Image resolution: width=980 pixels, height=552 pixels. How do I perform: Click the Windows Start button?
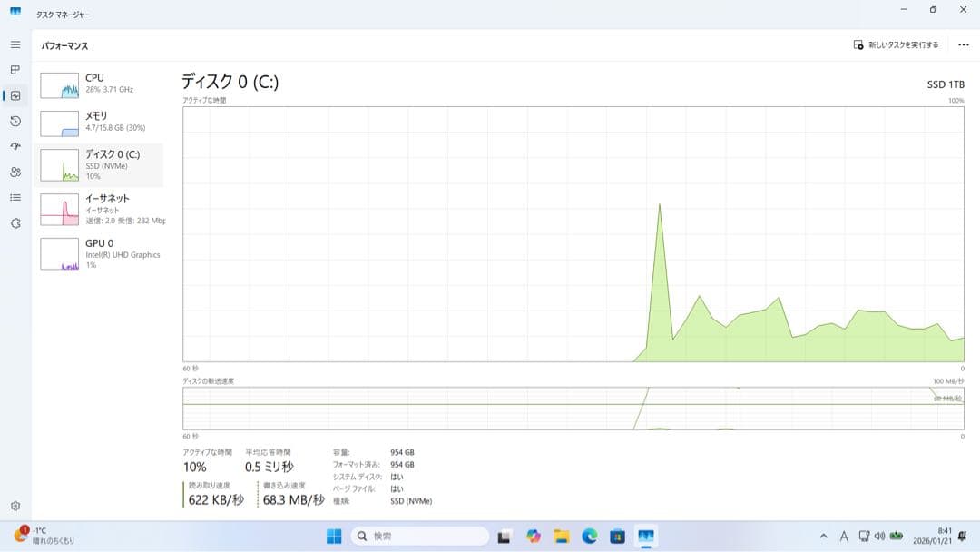[334, 536]
